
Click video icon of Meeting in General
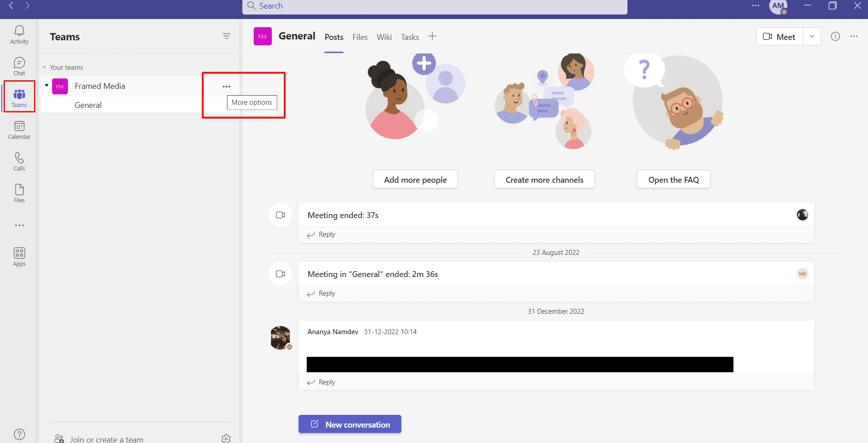coord(280,274)
